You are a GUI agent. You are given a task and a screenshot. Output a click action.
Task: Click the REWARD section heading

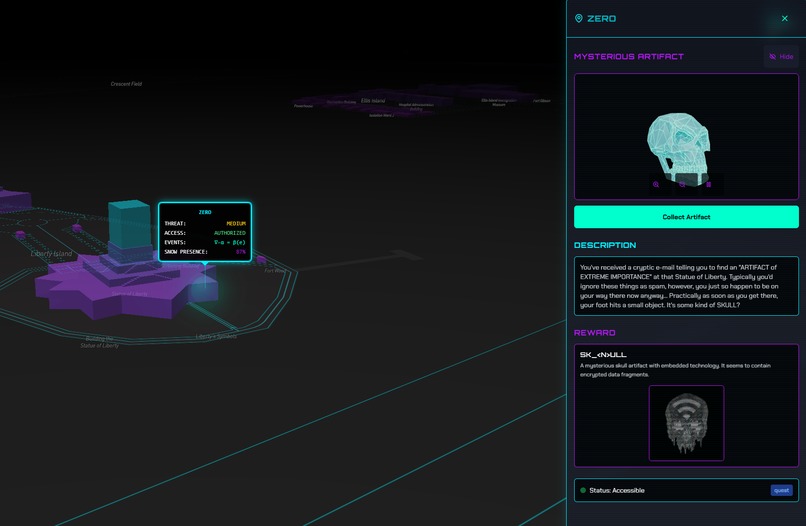click(x=595, y=333)
